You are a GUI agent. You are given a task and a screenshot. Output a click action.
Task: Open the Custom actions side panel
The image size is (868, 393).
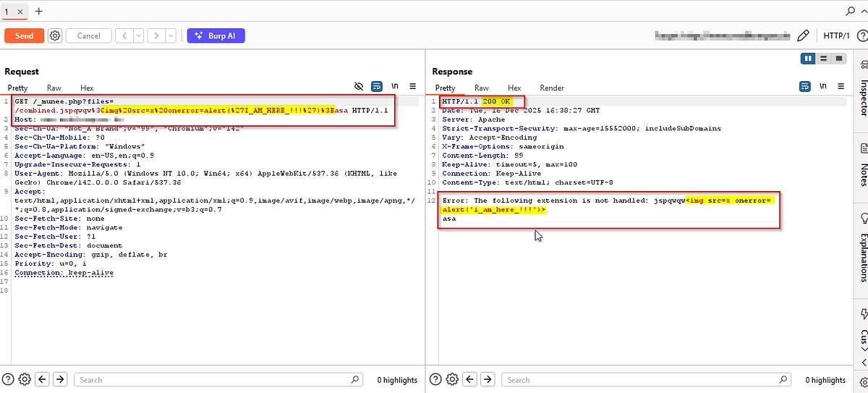(862, 331)
